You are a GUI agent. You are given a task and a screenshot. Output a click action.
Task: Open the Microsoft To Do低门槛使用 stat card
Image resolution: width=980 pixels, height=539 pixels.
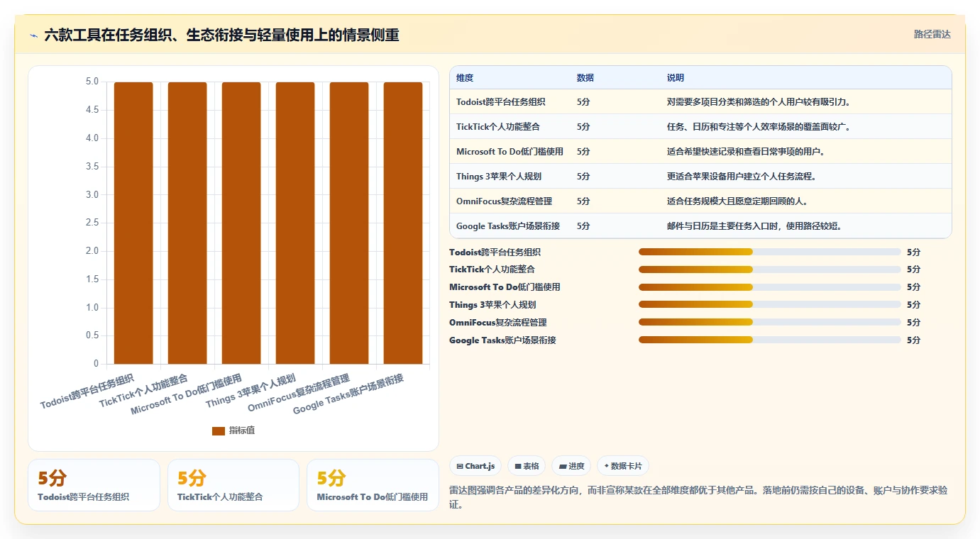click(373, 485)
